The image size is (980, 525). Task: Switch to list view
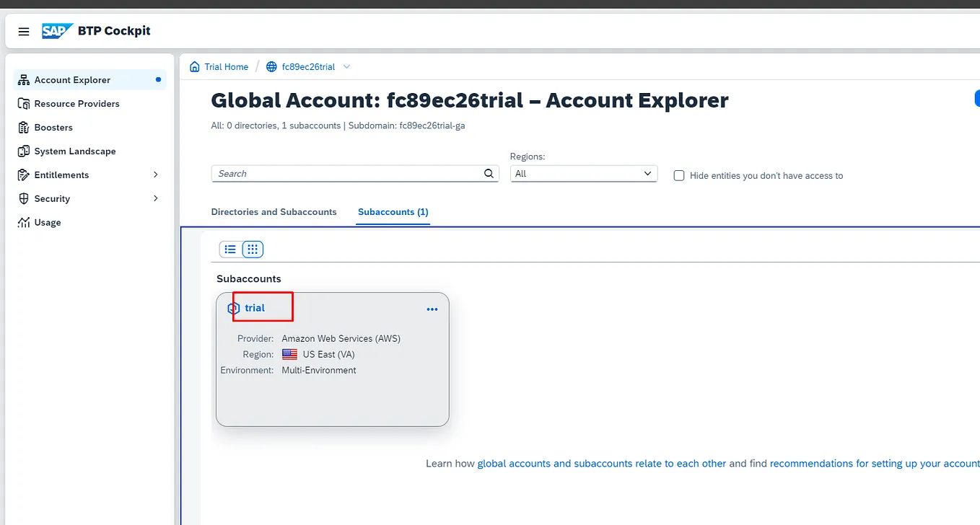[230, 250]
